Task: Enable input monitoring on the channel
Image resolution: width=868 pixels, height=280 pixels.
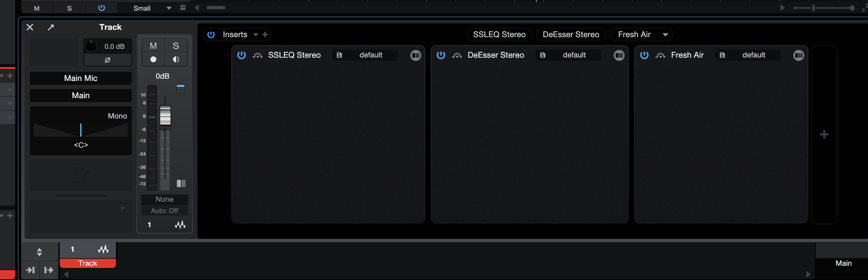Action: point(176,59)
